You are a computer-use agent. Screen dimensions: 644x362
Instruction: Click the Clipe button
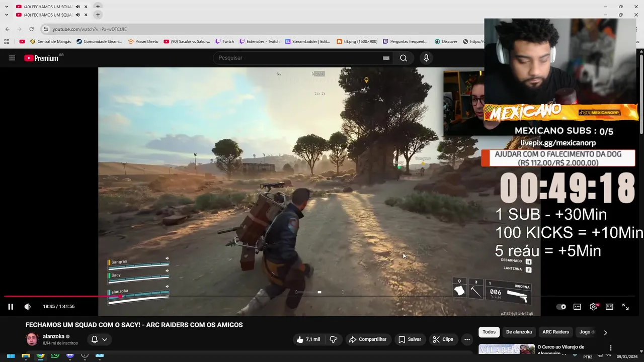point(443,339)
